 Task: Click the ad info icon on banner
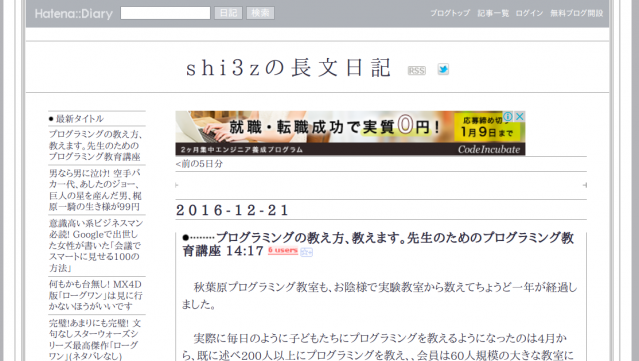pos(508,117)
